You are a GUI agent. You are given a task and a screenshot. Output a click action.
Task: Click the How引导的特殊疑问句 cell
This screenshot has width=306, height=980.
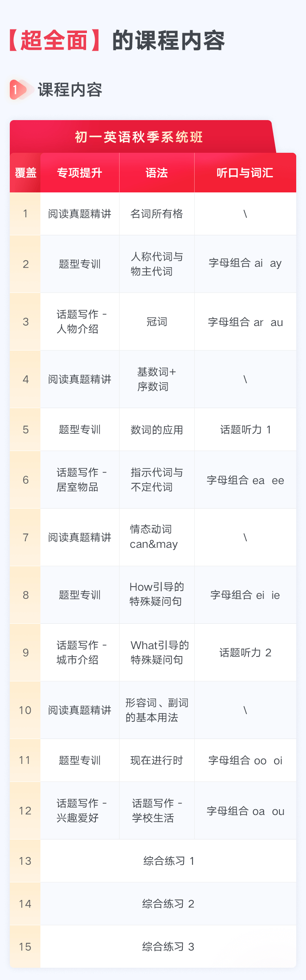click(157, 594)
